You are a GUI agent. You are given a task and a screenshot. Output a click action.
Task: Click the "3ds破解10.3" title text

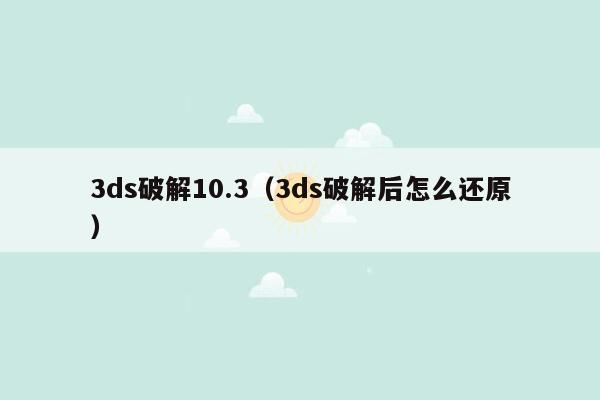click(x=170, y=189)
